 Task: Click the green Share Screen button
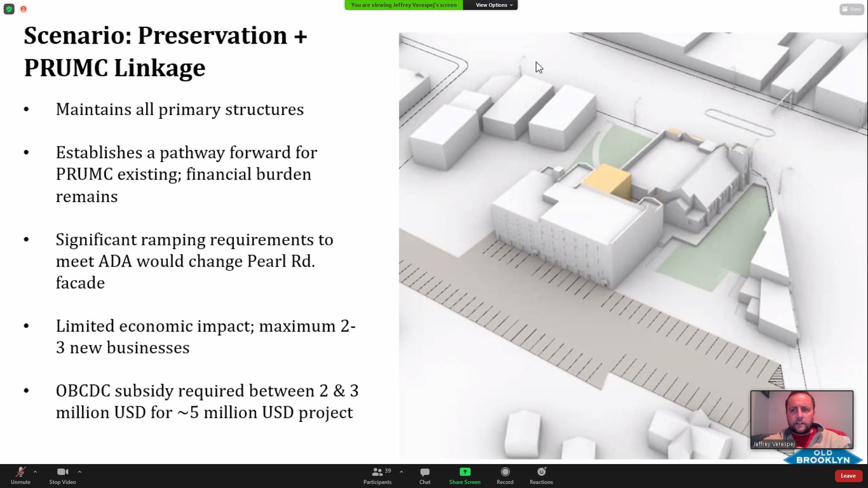[465, 476]
